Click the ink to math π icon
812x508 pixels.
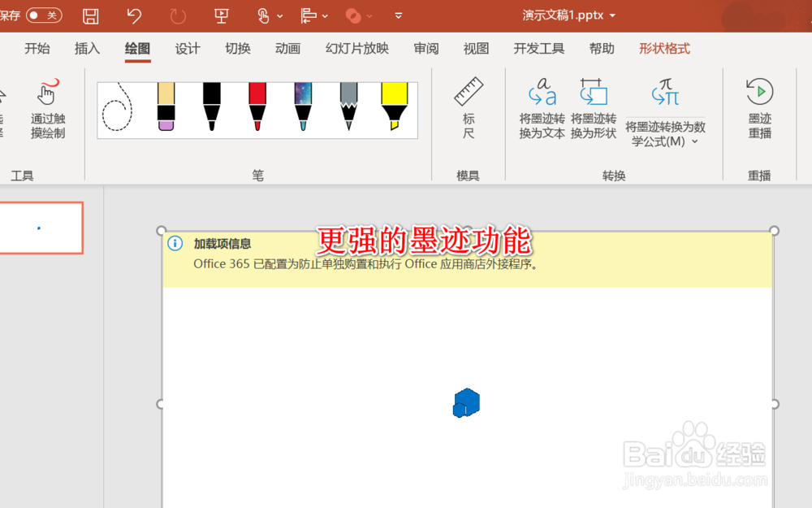click(666, 93)
